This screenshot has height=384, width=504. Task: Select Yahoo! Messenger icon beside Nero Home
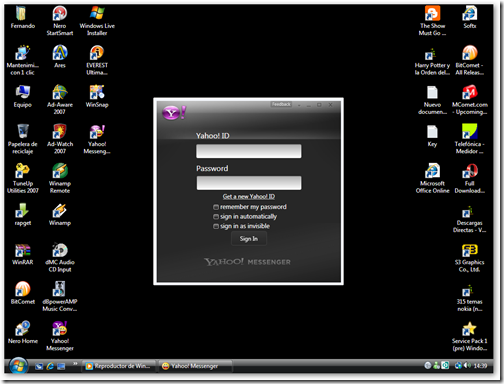60,336
